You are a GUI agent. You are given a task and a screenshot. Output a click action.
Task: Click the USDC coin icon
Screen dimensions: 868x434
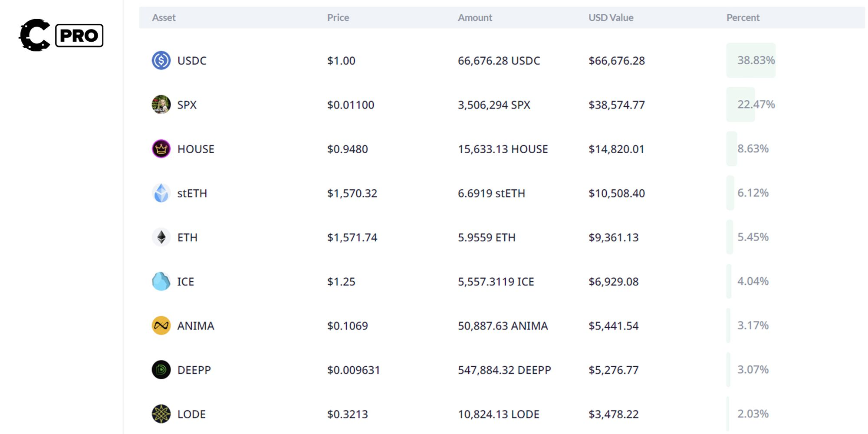(161, 60)
